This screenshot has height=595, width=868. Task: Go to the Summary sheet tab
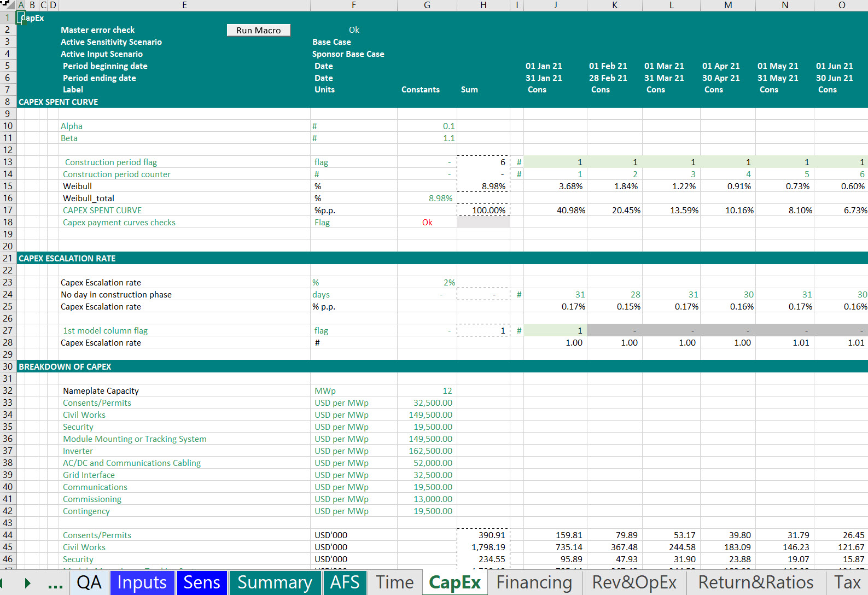[x=275, y=582]
